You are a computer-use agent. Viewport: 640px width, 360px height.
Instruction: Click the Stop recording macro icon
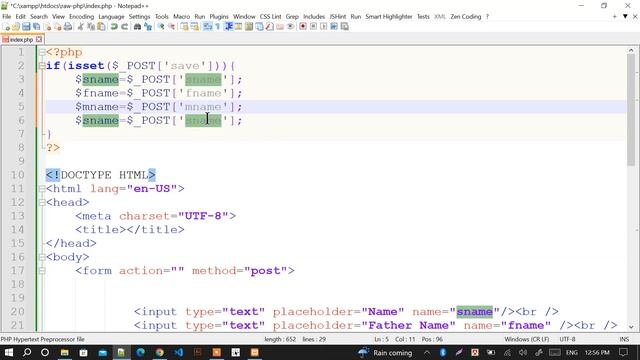314,27
